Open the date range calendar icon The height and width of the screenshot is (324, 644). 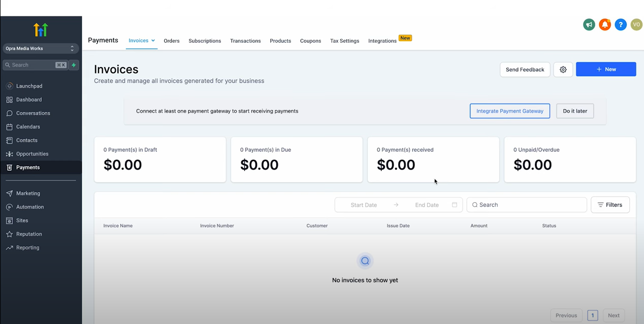point(455,205)
